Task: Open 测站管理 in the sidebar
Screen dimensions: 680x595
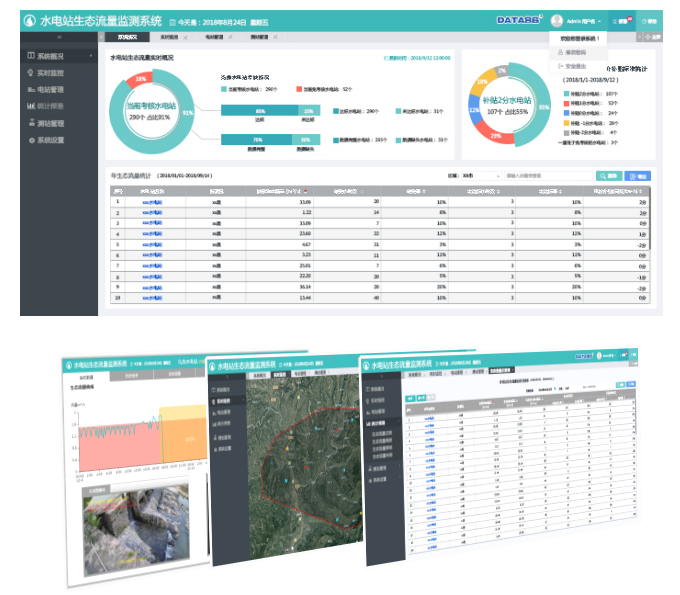Action: [50, 123]
